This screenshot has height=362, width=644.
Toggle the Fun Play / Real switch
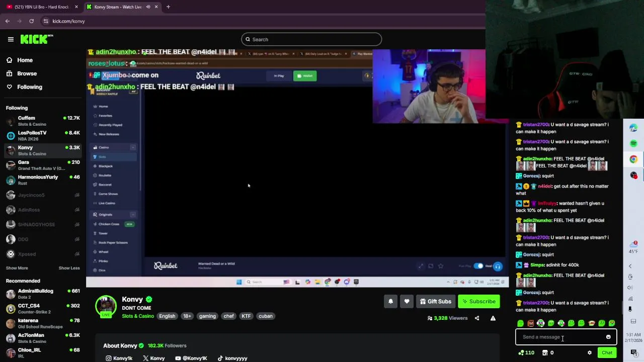coord(478,266)
